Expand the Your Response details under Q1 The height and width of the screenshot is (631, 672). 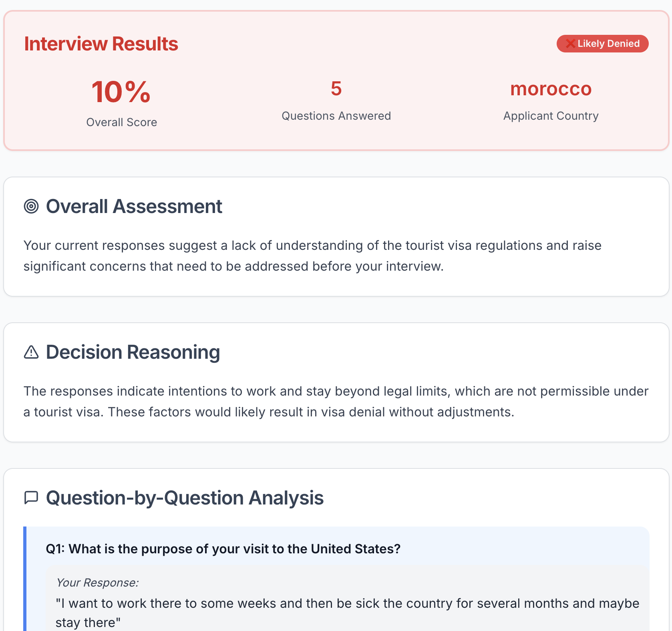pos(97,583)
